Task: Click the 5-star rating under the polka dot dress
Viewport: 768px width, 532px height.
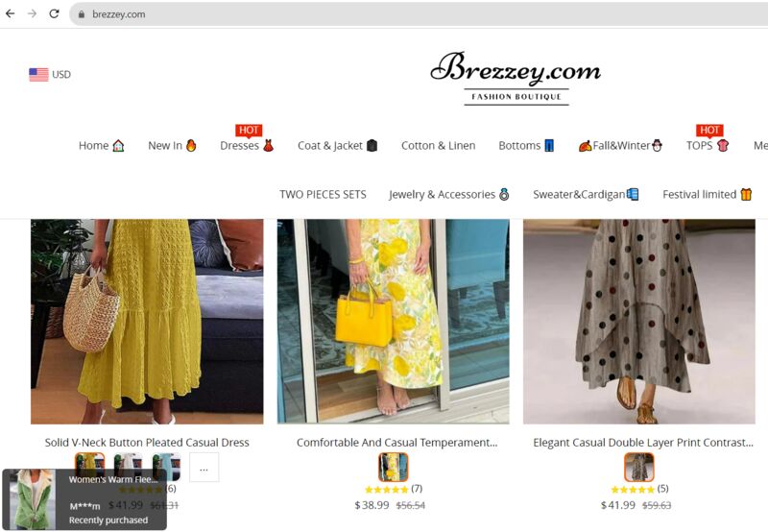Action: 633,489
